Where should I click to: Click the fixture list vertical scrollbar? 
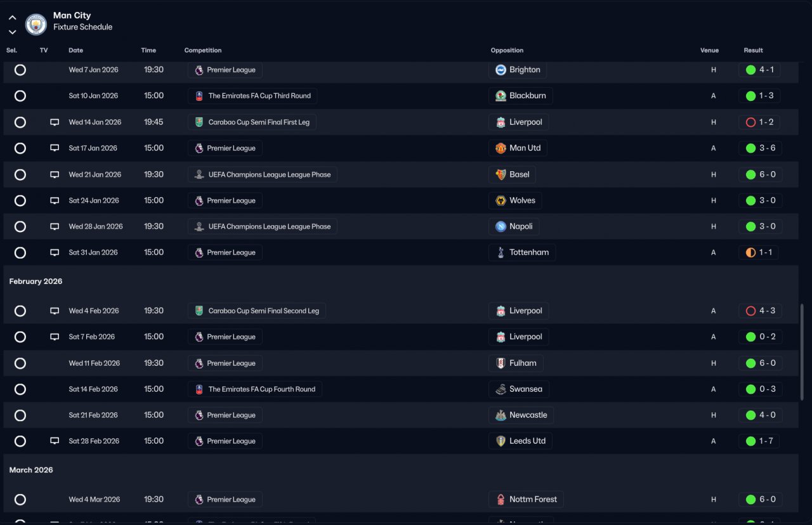(802, 352)
